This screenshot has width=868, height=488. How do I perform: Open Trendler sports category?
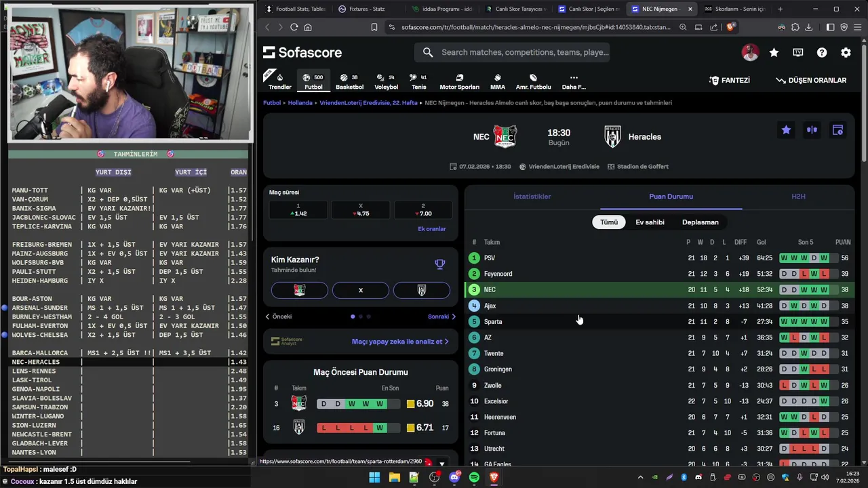[x=279, y=81]
